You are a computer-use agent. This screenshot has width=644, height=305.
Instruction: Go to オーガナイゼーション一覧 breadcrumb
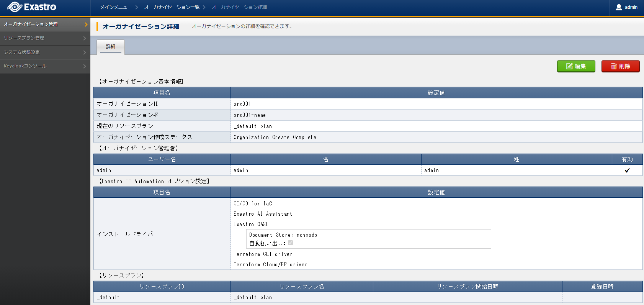coord(172,7)
